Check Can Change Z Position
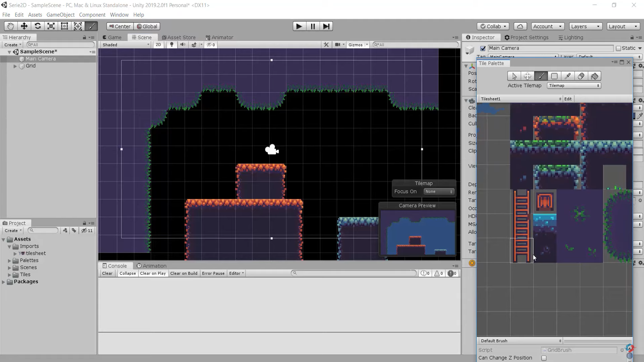The height and width of the screenshot is (362, 644). point(544,358)
